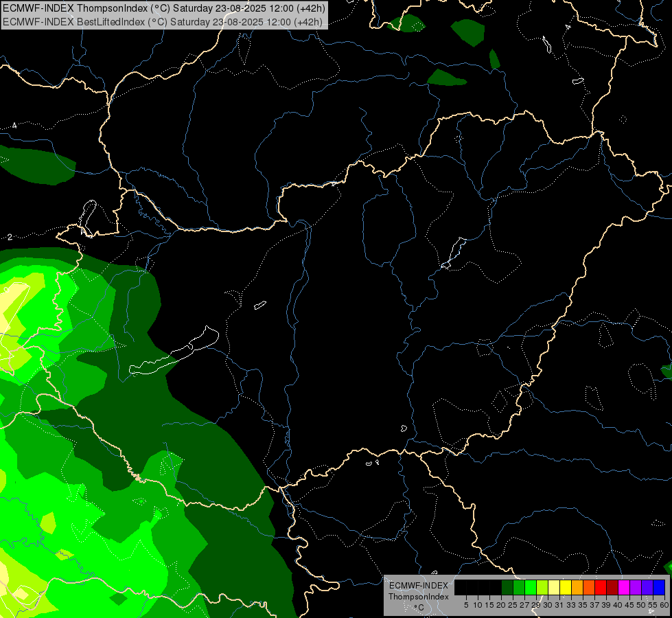Click the orange-red 35-37 legend swatch
The height and width of the screenshot is (618, 672).
click(589, 587)
